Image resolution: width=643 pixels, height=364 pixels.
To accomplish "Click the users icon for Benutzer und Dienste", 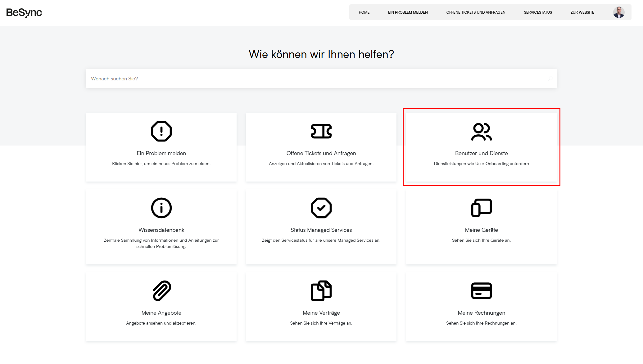I will pos(481,132).
